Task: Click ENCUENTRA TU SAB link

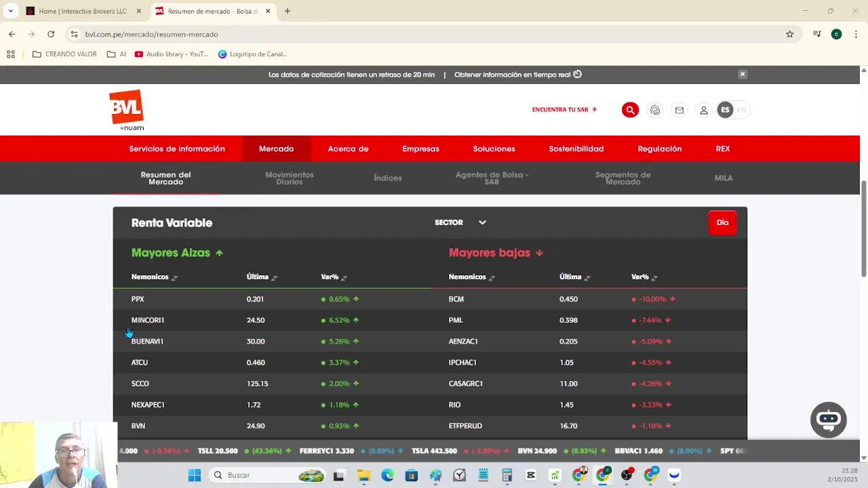Action: pyautogui.click(x=564, y=110)
